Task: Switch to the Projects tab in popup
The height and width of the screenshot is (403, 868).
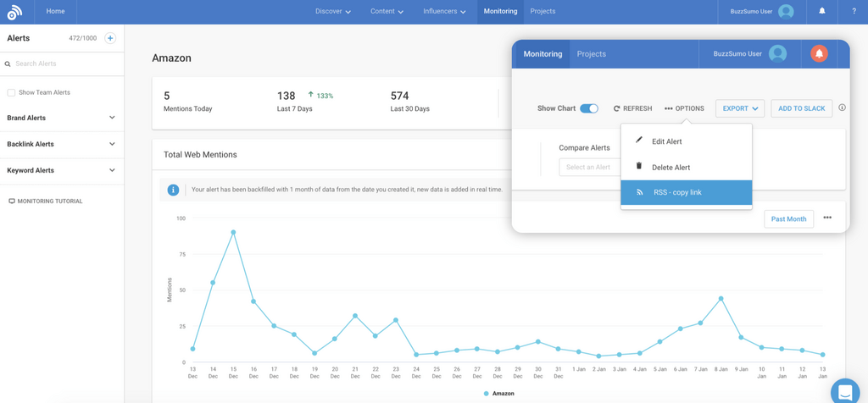Action: coord(591,54)
